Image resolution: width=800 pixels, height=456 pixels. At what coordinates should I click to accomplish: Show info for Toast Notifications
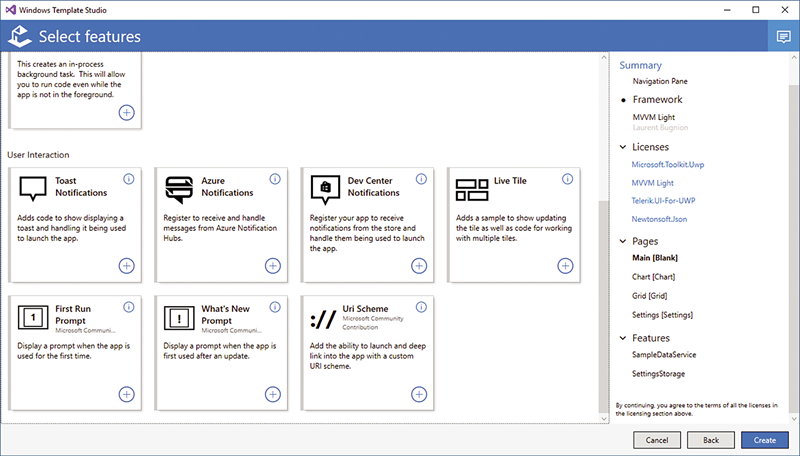click(x=129, y=179)
